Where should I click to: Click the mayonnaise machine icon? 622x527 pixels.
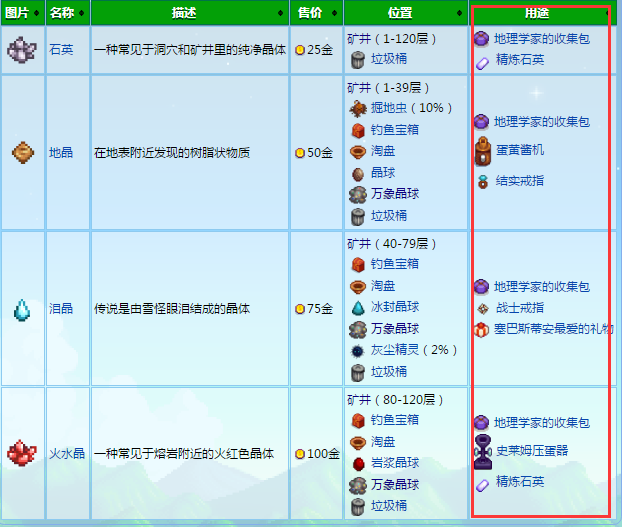click(483, 151)
